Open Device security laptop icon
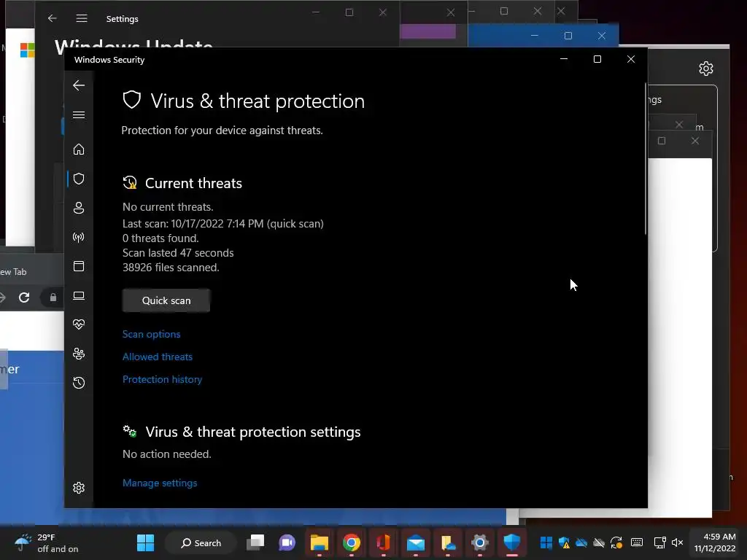Image resolution: width=747 pixels, height=560 pixels. 79,296
